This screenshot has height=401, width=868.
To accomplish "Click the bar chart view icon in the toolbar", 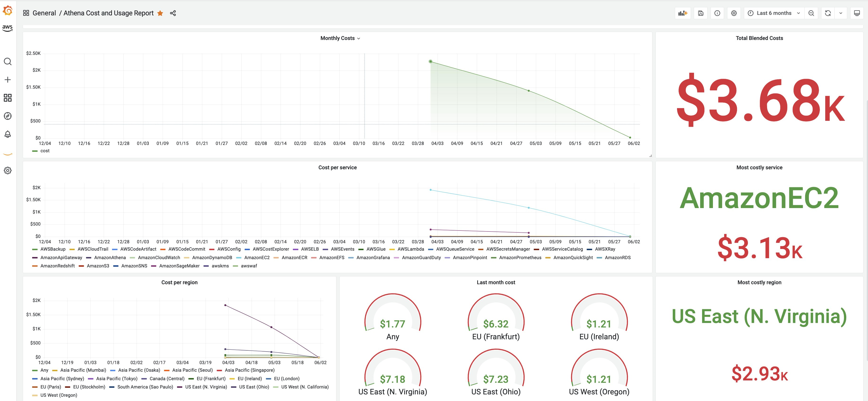I will (685, 13).
